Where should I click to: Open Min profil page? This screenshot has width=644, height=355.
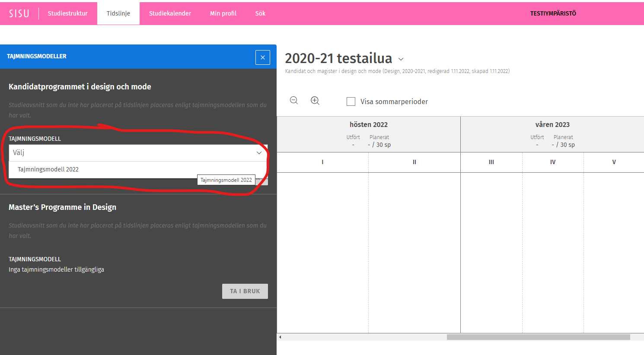[x=223, y=13]
